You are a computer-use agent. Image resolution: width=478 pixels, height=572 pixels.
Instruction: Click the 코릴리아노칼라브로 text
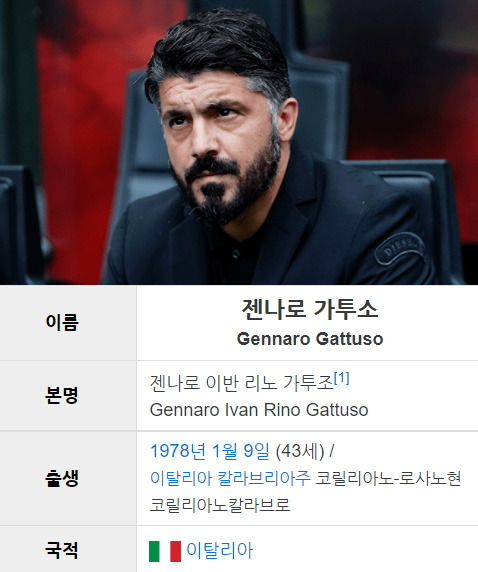click(x=220, y=505)
